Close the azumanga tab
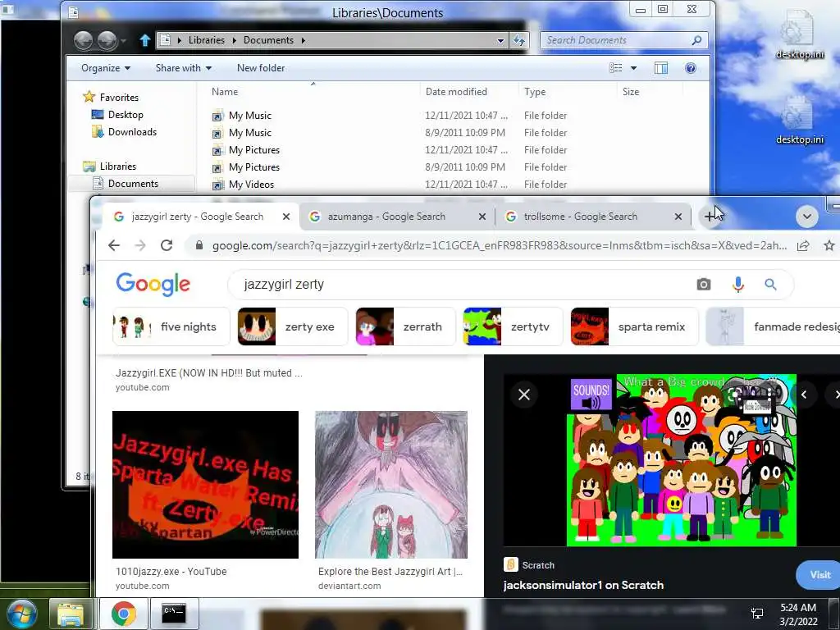The image size is (840, 630). point(482,217)
